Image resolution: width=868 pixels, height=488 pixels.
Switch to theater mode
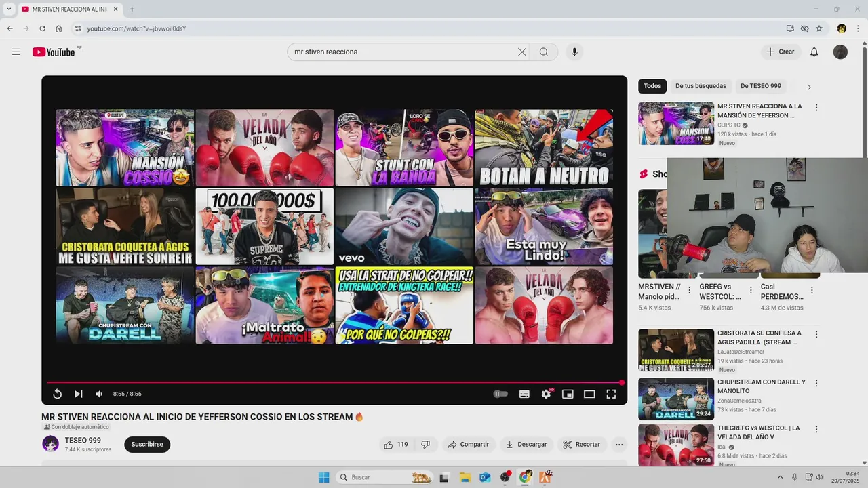(x=589, y=394)
